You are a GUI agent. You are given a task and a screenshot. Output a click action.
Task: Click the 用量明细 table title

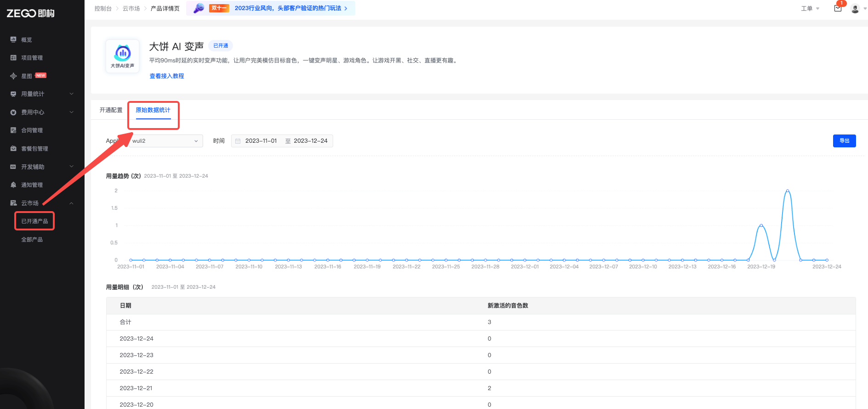click(x=125, y=287)
